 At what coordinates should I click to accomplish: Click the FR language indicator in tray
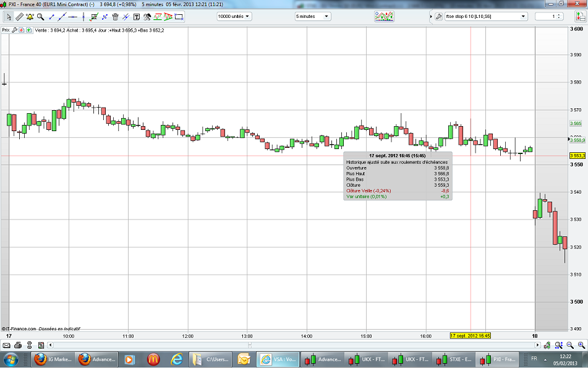tap(534, 359)
